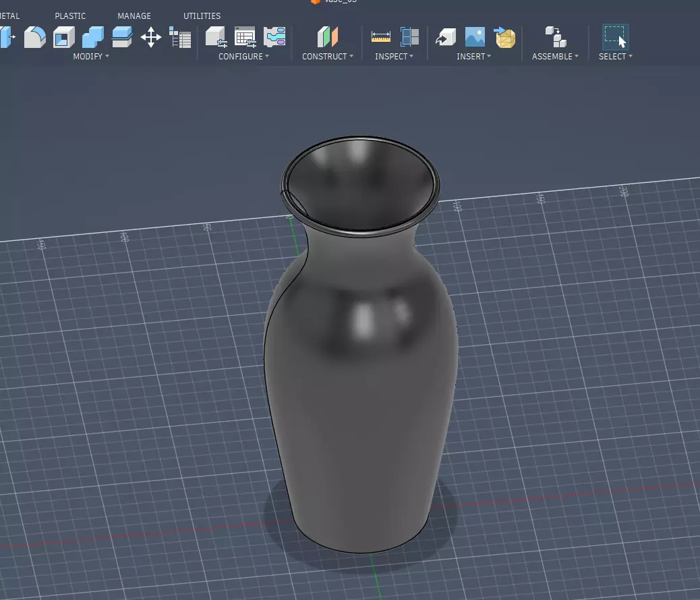Choose the Combine bodies tool
This screenshot has height=600, width=700.
click(x=93, y=37)
